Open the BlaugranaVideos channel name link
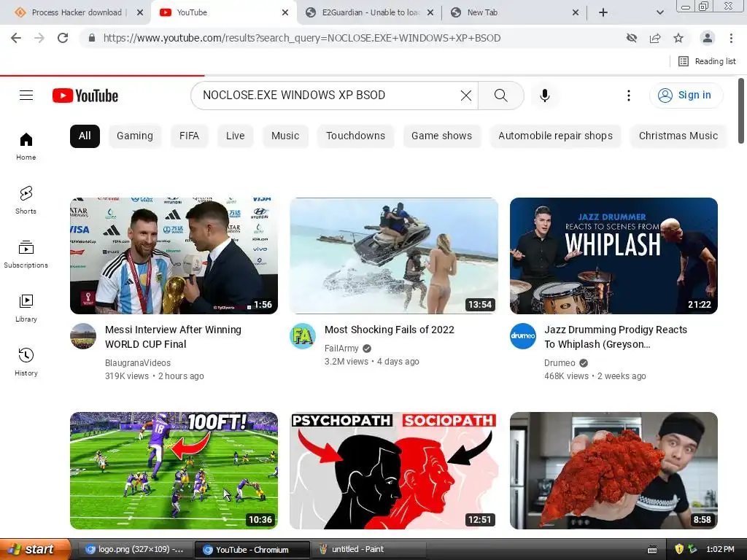This screenshot has height=560, width=747. [138, 363]
